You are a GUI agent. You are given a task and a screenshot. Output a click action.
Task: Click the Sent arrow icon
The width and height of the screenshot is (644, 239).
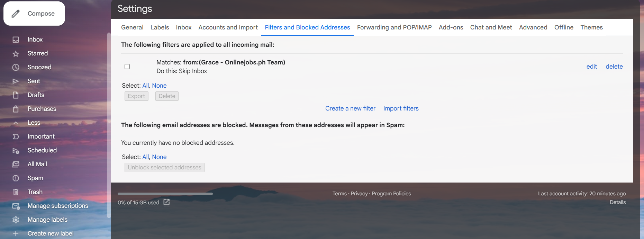click(16, 81)
